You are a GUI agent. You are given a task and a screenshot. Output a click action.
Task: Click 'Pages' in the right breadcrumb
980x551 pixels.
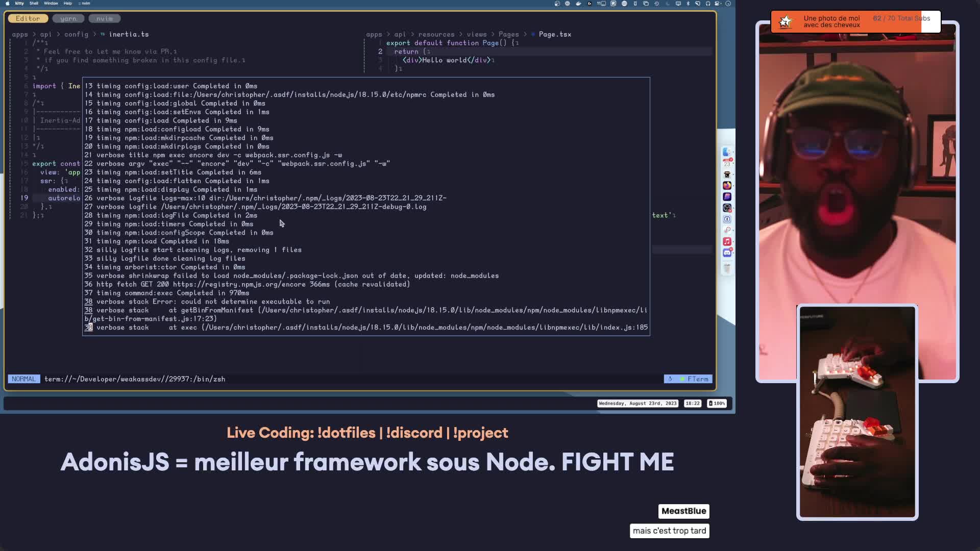[x=508, y=34]
